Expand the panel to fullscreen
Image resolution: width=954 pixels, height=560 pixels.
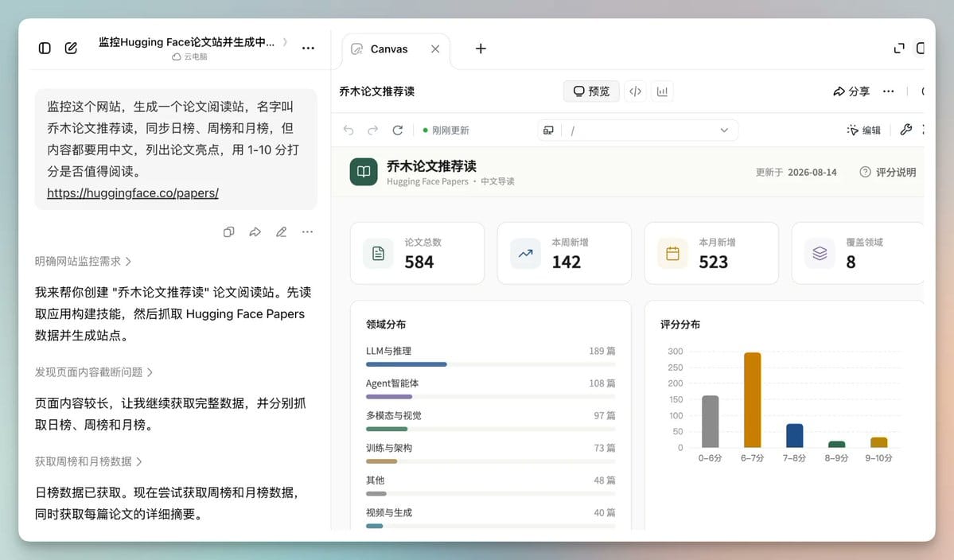899,48
